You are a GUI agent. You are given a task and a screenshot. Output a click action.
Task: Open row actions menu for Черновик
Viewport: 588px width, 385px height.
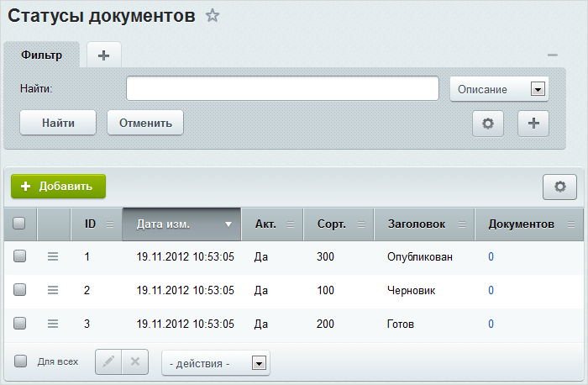(53, 290)
